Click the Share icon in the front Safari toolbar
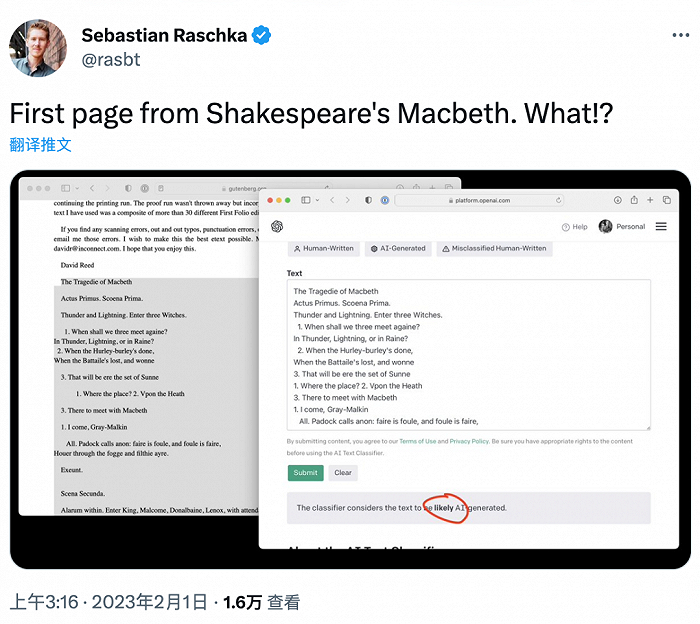 633,200
